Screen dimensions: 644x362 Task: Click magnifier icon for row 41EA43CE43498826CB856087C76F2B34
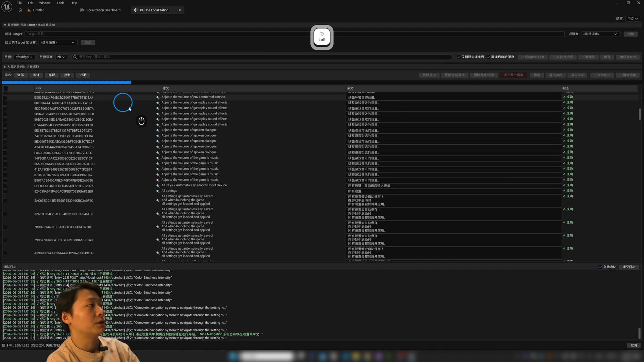pos(158,169)
